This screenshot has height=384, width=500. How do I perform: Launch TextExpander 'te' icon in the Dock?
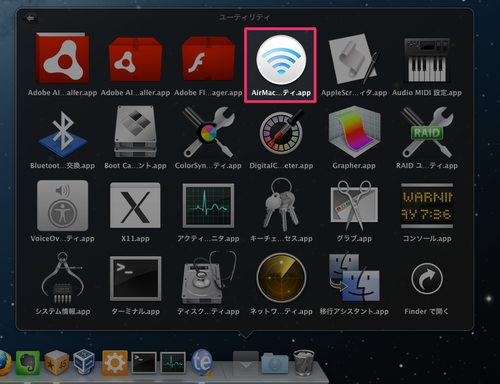tap(203, 362)
